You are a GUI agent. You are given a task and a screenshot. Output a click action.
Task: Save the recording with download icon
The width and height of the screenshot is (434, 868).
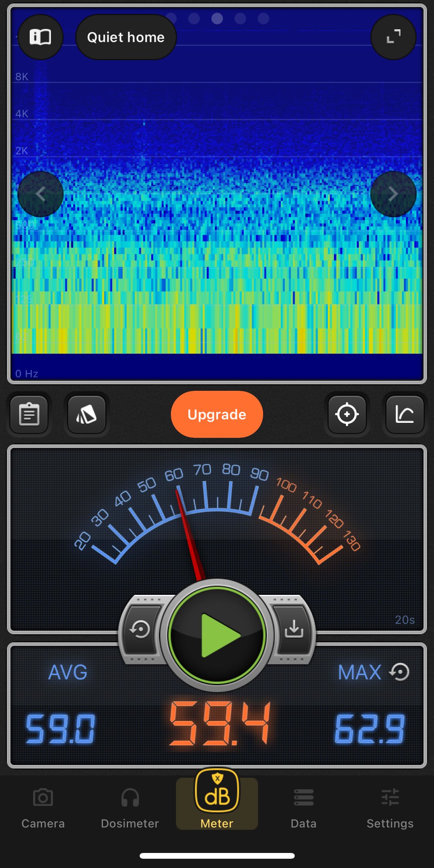294,630
